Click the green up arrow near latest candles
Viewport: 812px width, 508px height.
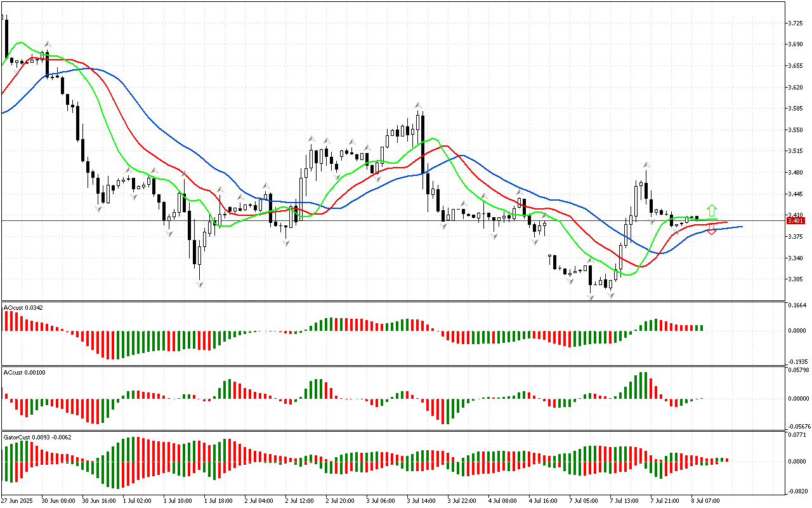click(712, 210)
